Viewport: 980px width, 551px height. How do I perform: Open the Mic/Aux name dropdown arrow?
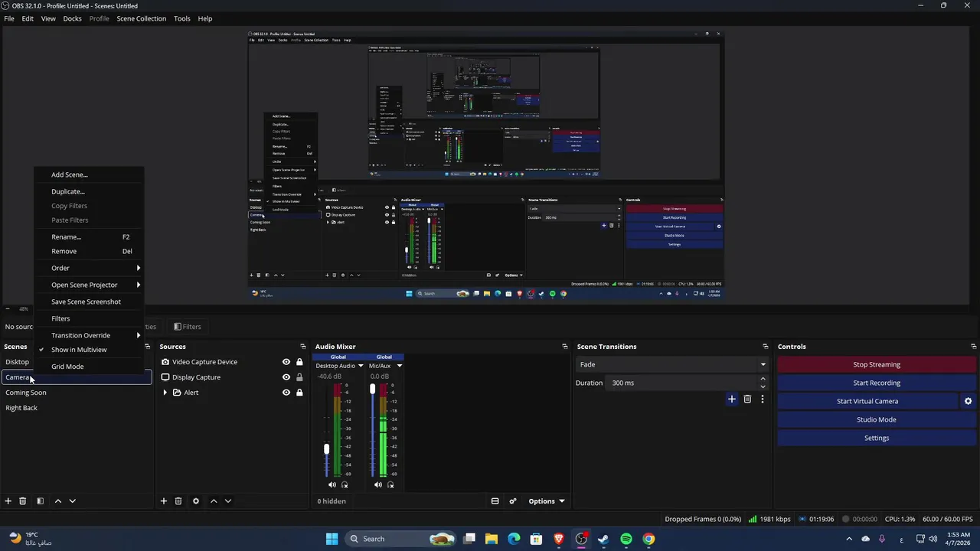[399, 366]
